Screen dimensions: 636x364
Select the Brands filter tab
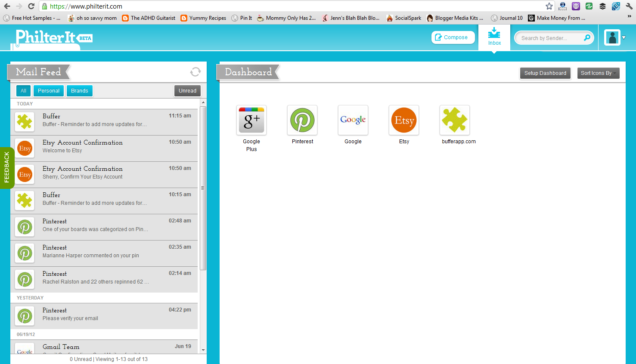80,91
